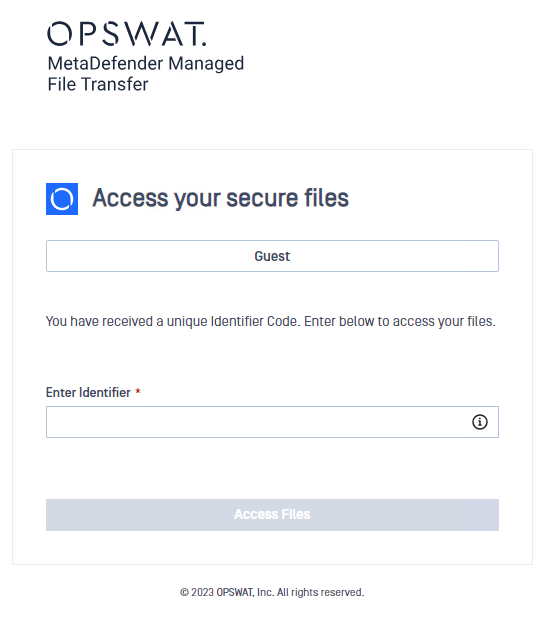Click the blue circular OPSWAT icon beside the heading
The image size is (548, 628).
pos(62,199)
